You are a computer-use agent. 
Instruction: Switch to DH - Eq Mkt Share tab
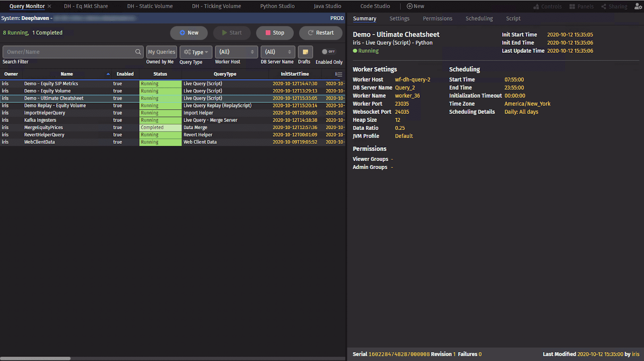86,6
